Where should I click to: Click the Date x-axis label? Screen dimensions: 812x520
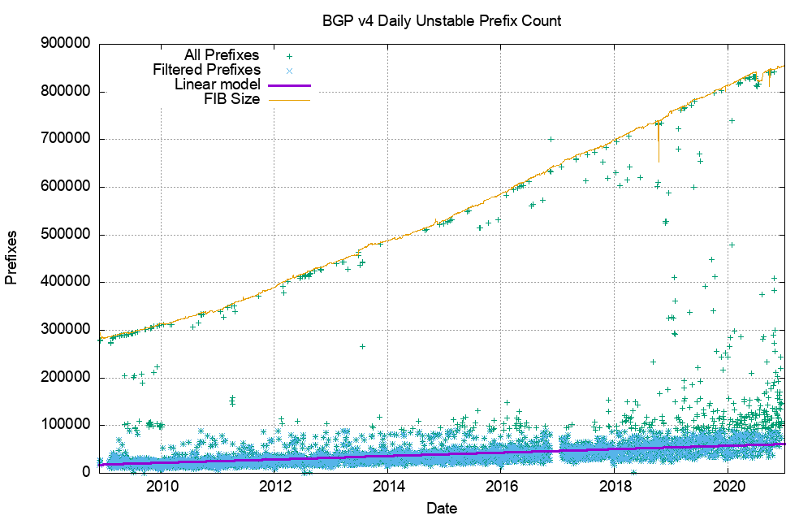click(442, 509)
